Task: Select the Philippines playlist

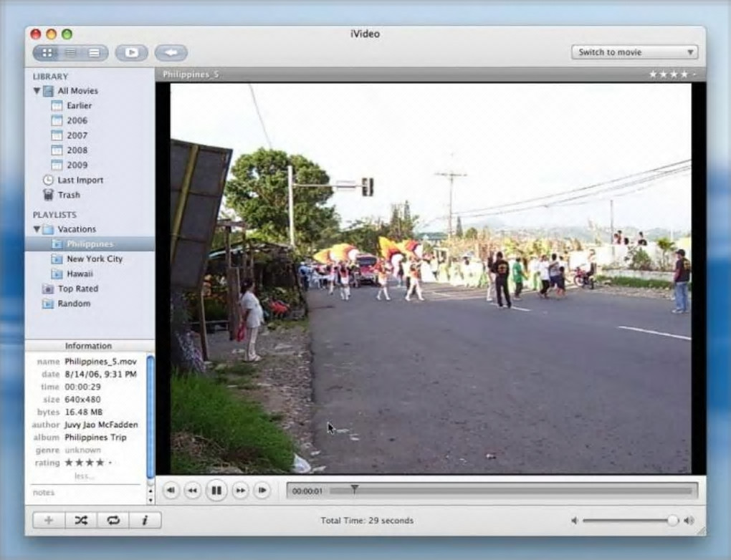Action: point(90,244)
